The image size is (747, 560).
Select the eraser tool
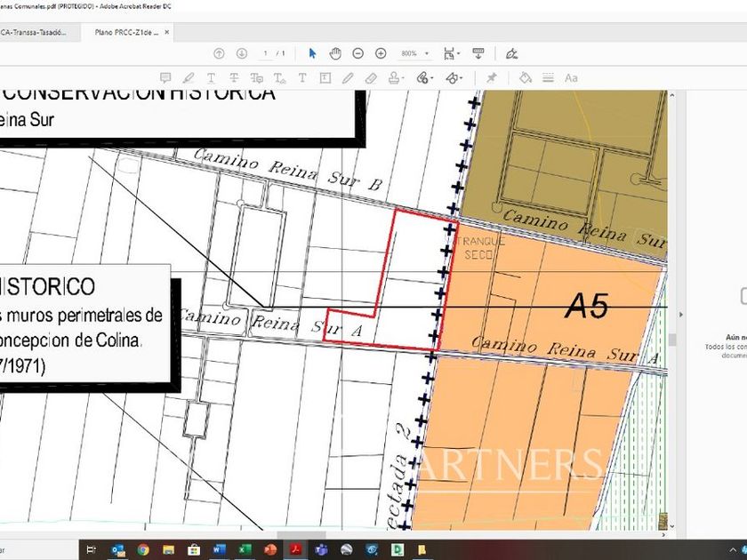(x=372, y=78)
